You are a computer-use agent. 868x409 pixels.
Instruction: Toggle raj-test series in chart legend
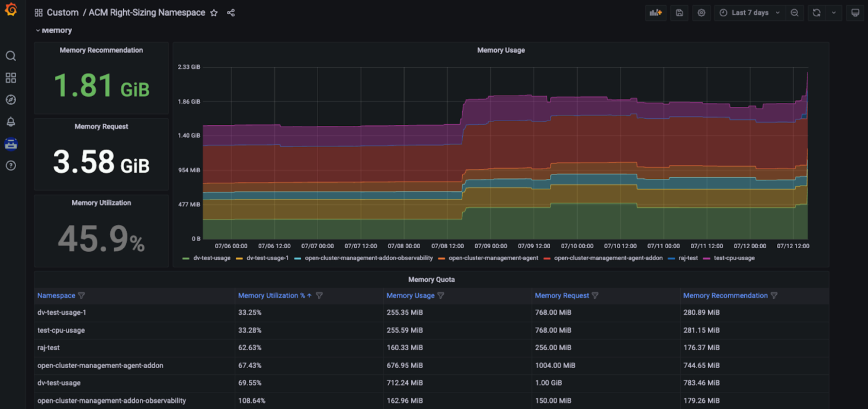688,258
